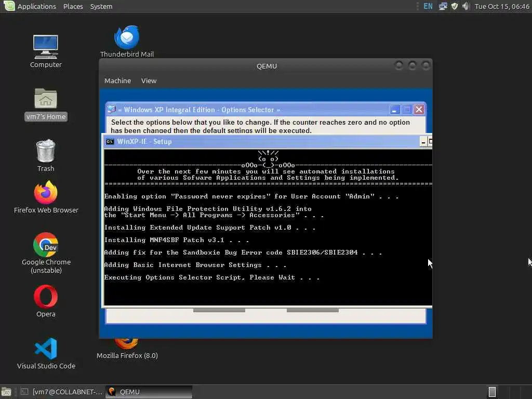This screenshot has width=532, height=399.
Task: Open the System menu
Action: (101, 6)
